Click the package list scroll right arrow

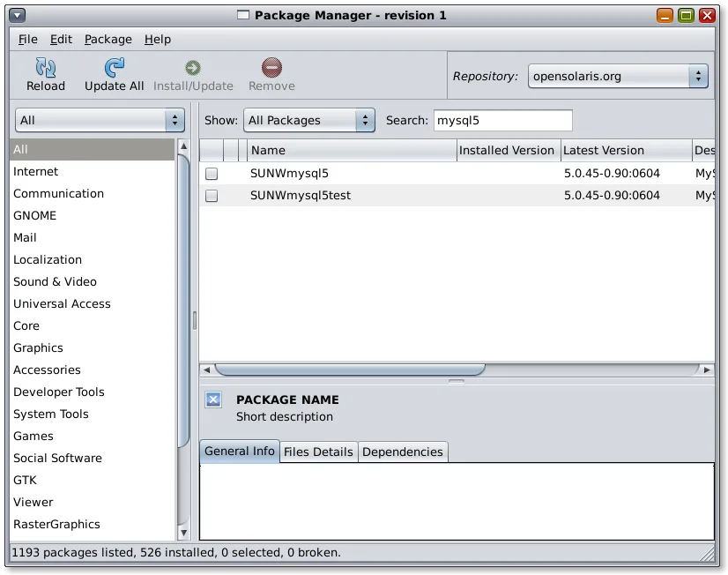[x=707, y=370]
